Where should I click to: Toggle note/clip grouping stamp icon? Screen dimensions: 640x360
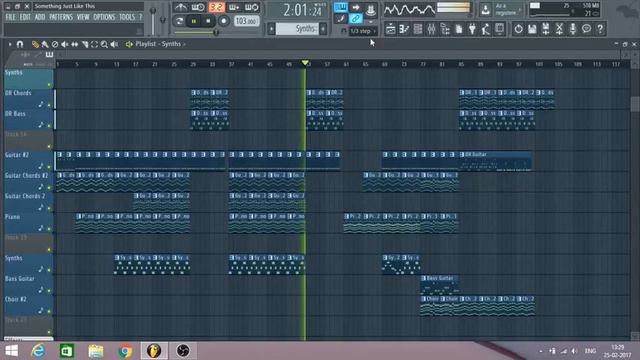pos(371,9)
